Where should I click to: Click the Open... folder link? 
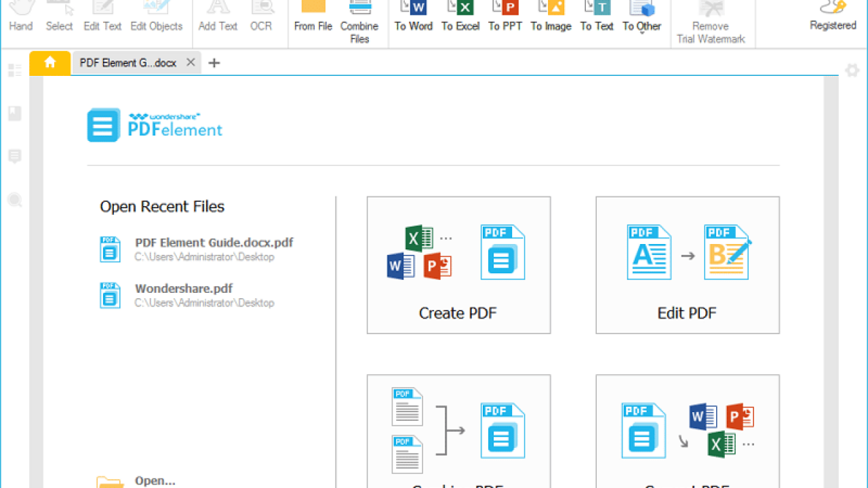pyautogui.click(x=155, y=481)
